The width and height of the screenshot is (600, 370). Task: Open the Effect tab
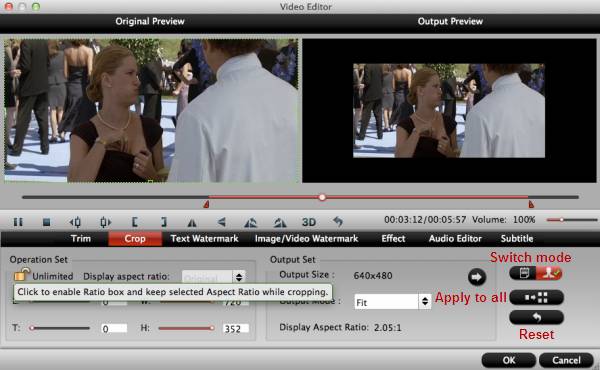(393, 238)
